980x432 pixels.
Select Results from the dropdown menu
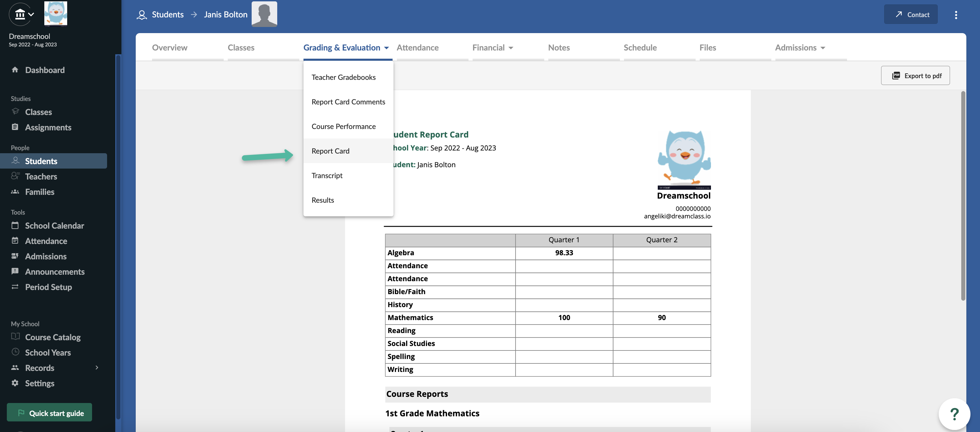click(x=348, y=200)
